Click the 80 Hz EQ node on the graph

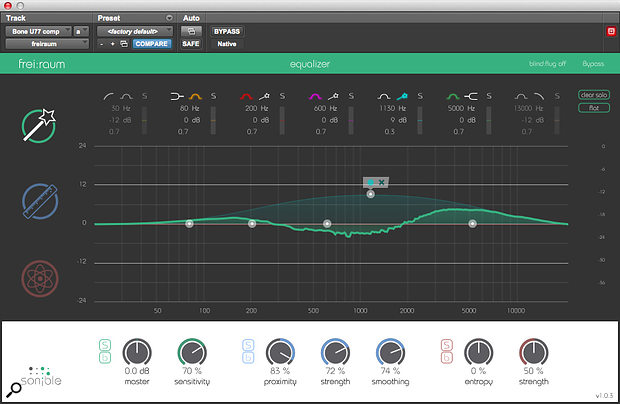[189, 224]
